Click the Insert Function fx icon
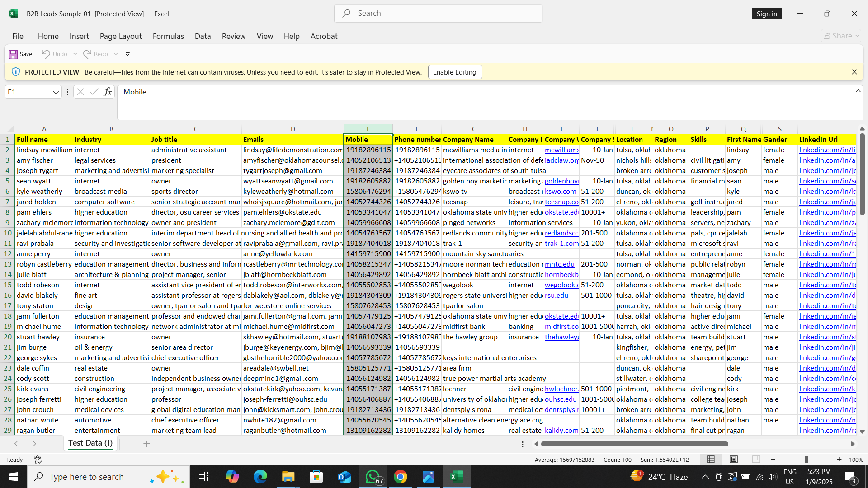Image resolution: width=868 pixels, height=488 pixels. 108,92
